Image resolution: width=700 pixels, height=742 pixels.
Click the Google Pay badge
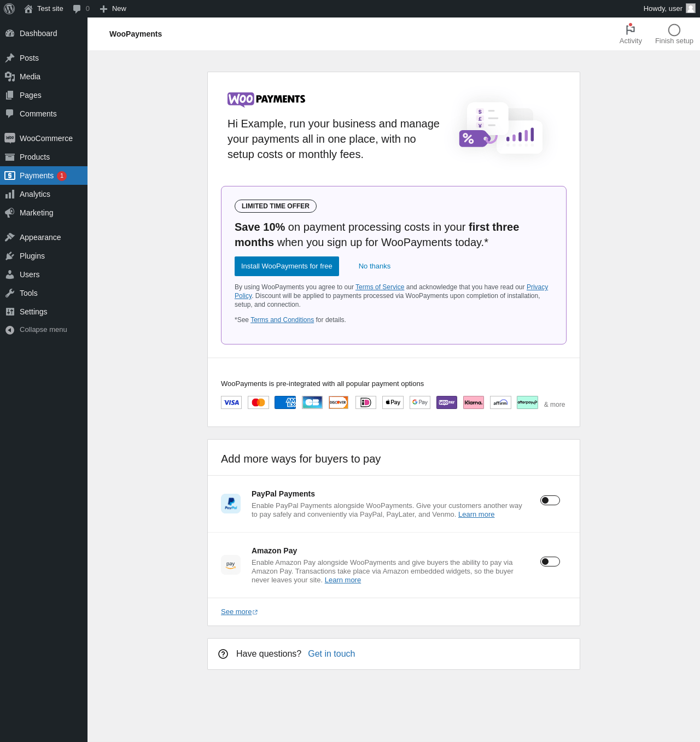(x=420, y=402)
